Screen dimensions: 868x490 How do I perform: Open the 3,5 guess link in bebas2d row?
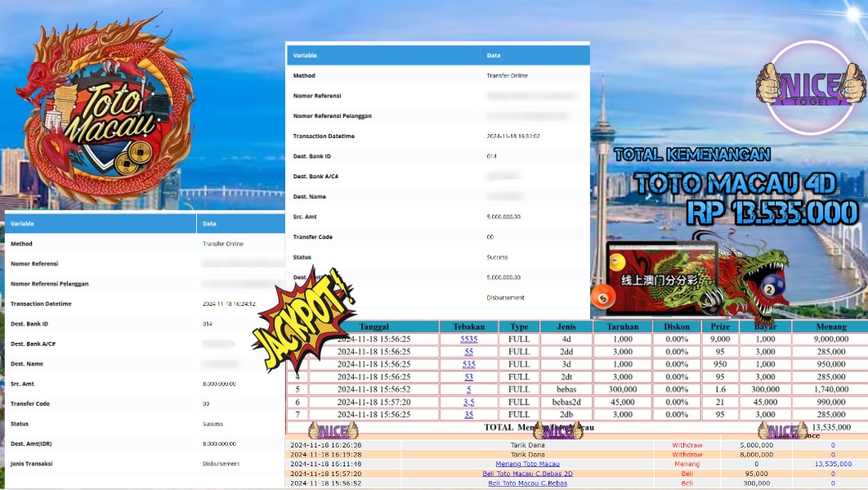(468, 402)
